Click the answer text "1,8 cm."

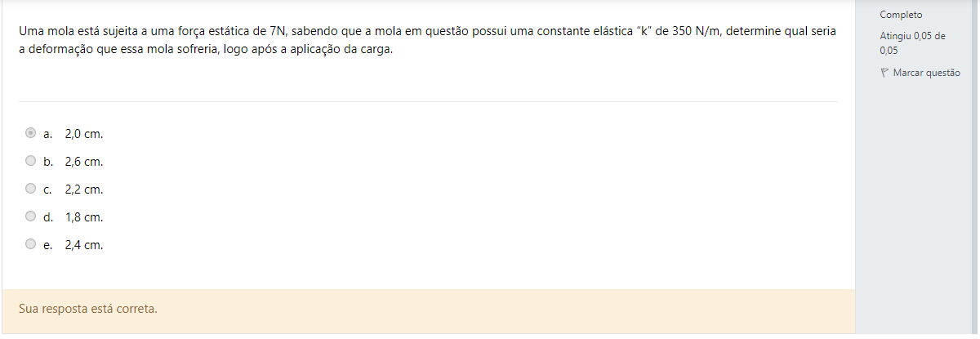point(83,217)
